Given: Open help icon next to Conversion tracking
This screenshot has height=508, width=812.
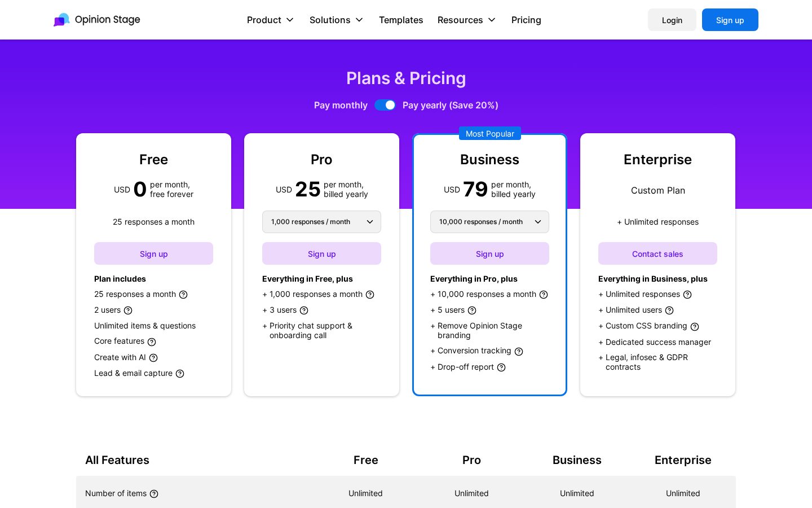Looking at the screenshot, I should pyautogui.click(x=519, y=352).
